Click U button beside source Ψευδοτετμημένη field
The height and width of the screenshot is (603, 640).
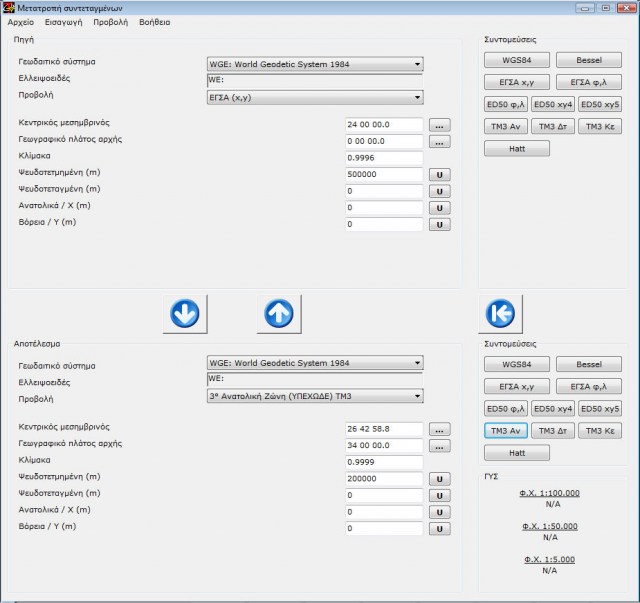tap(440, 174)
